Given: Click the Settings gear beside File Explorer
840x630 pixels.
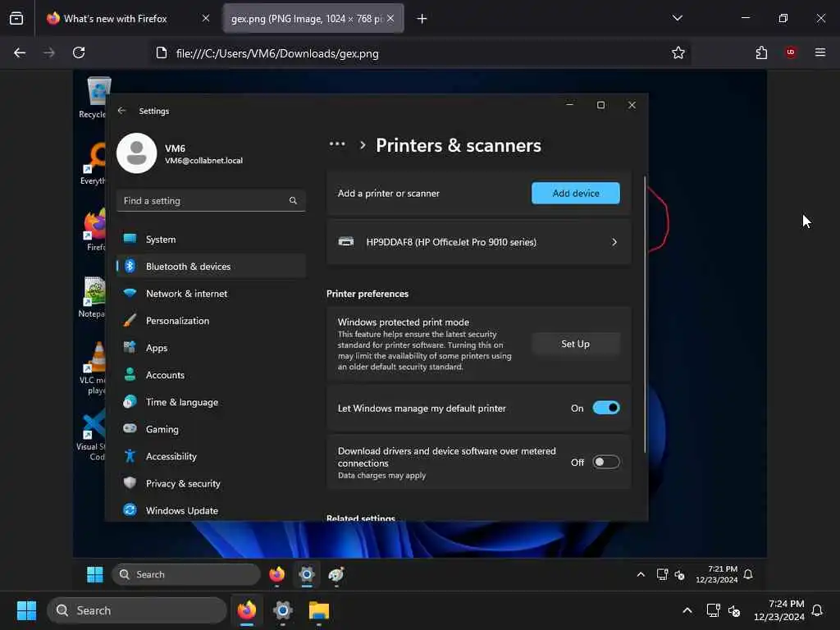Looking at the screenshot, I should [x=283, y=610].
